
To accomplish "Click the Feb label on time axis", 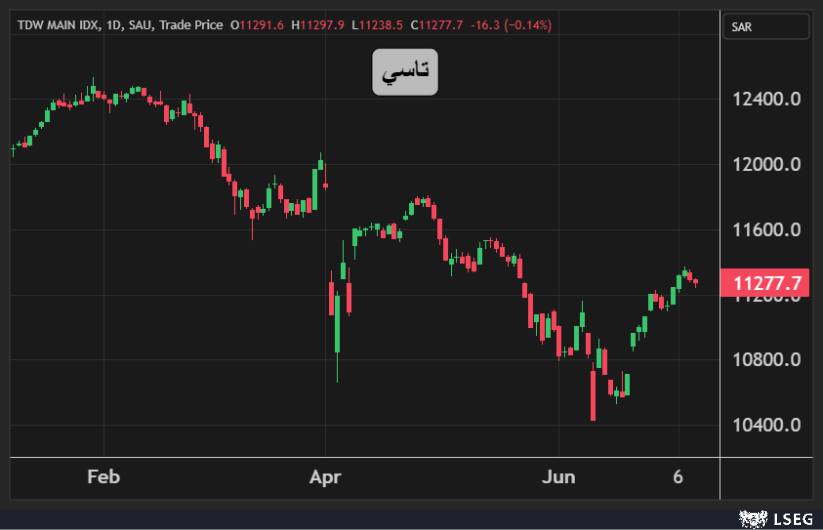I will point(103,477).
